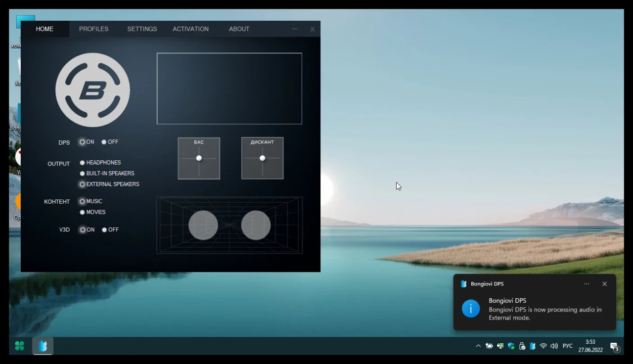
Task: Click the right V3D speaker circle
Action: pos(256,225)
